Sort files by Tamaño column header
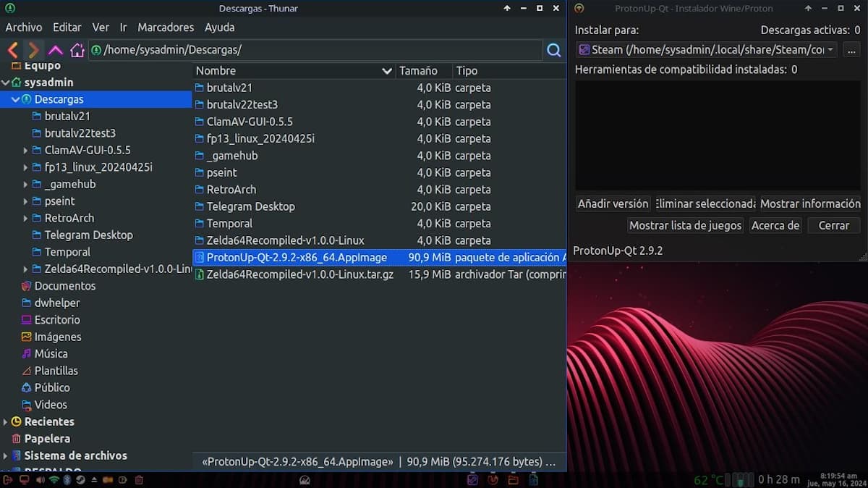This screenshot has width=868, height=488. click(x=419, y=71)
